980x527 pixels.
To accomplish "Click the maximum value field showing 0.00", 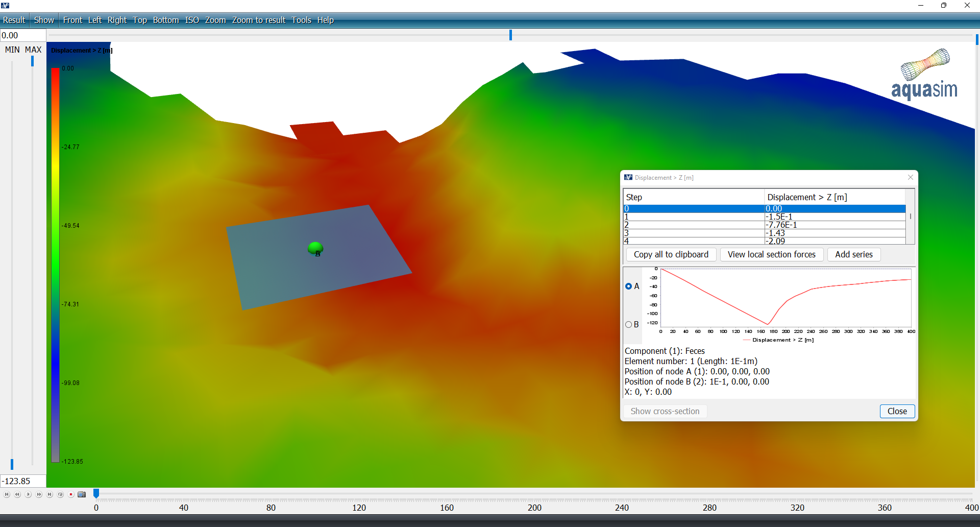I will pyautogui.click(x=23, y=35).
